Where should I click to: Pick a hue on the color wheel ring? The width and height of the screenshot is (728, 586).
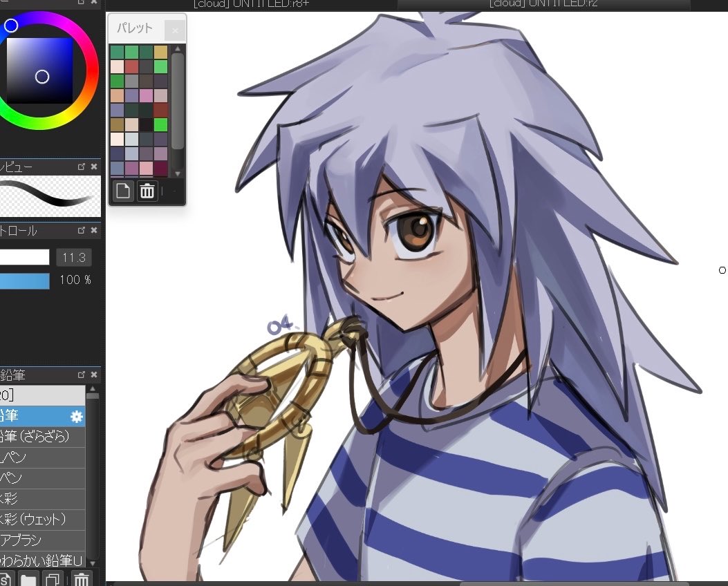click(x=93, y=70)
